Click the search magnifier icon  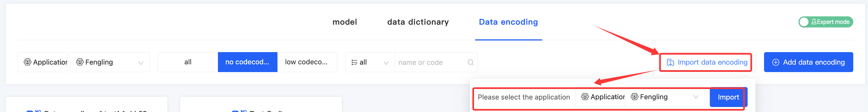point(470,62)
